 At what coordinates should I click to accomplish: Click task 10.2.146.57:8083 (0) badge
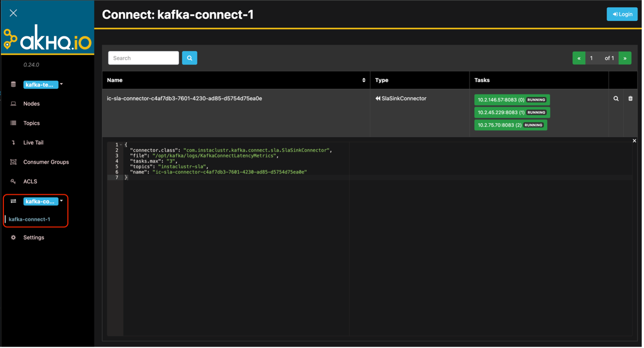pyautogui.click(x=512, y=100)
